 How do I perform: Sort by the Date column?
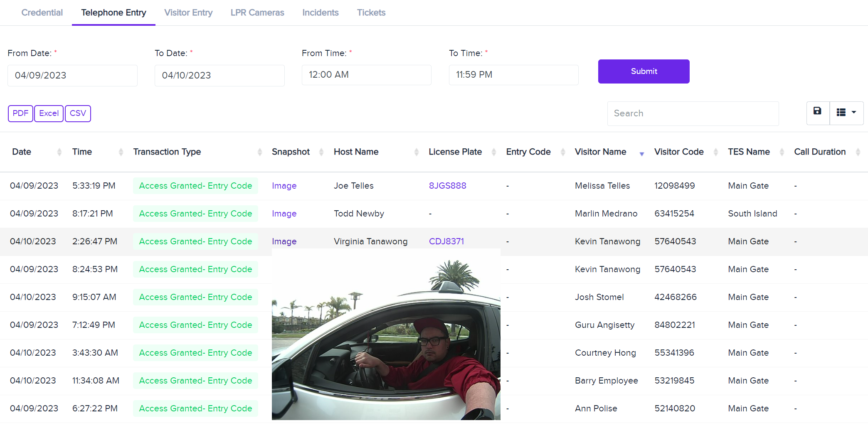[x=22, y=152]
